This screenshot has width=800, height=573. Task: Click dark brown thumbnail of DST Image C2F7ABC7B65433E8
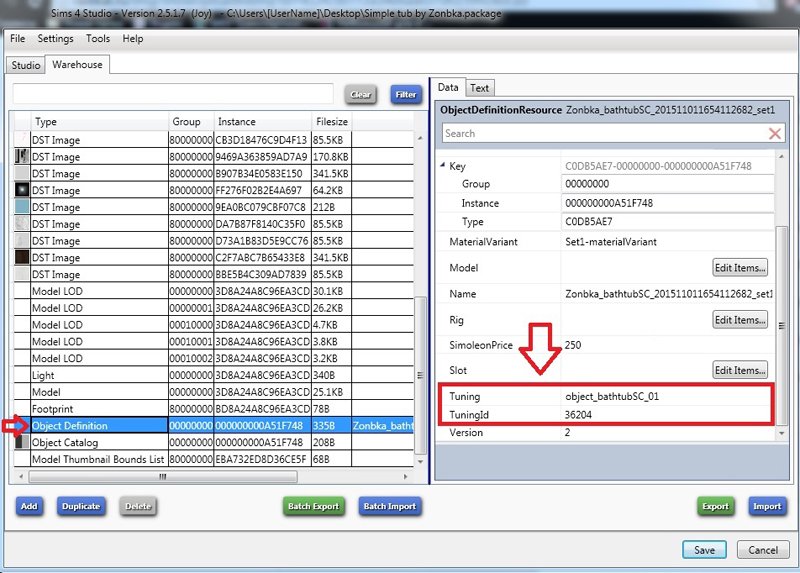click(x=20, y=257)
